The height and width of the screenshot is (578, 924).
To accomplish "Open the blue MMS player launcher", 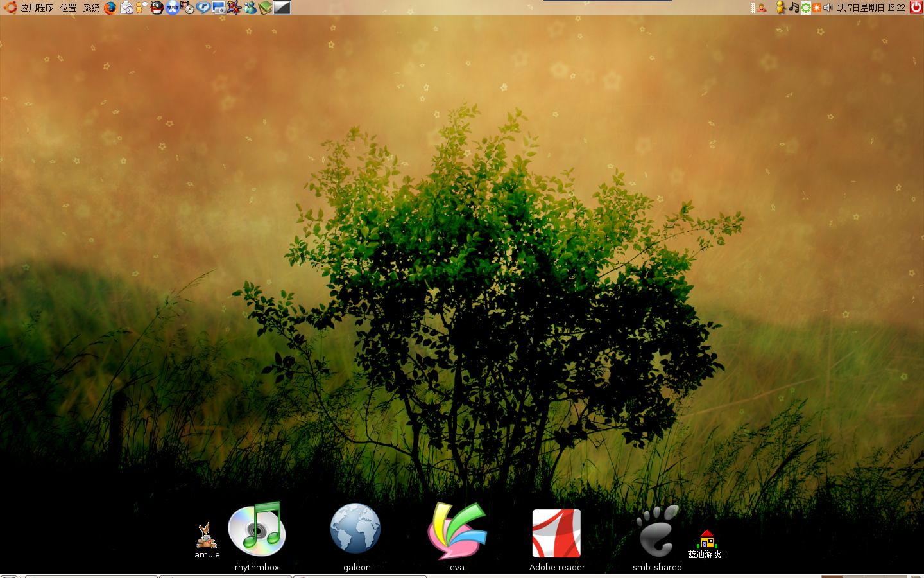I will [173, 8].
